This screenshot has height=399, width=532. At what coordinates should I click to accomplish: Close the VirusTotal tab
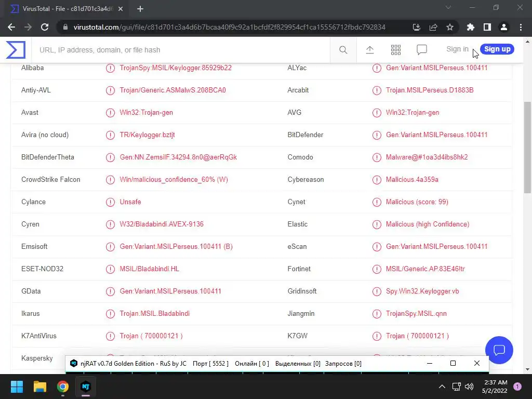pyautogui.click(x=121, y=9)
